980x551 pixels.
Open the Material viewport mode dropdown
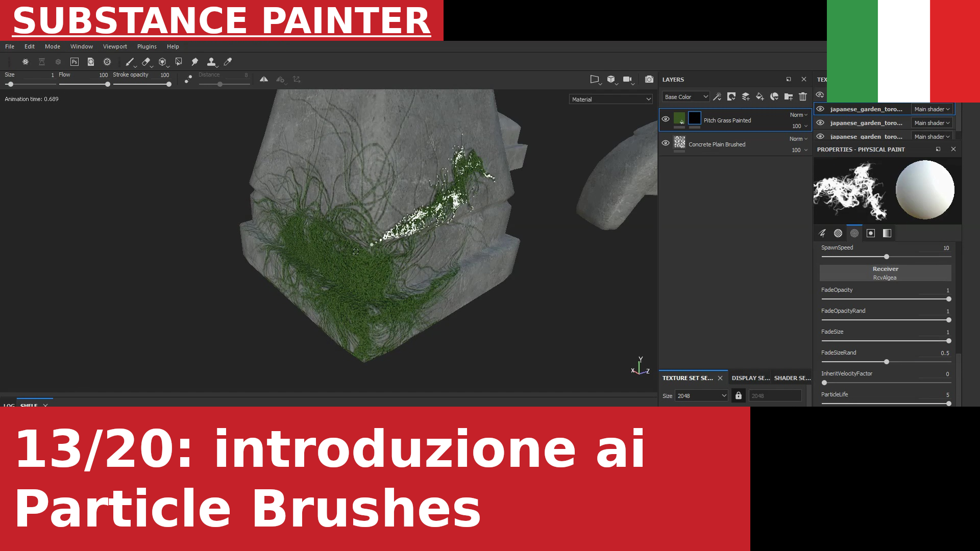[611, 99]
